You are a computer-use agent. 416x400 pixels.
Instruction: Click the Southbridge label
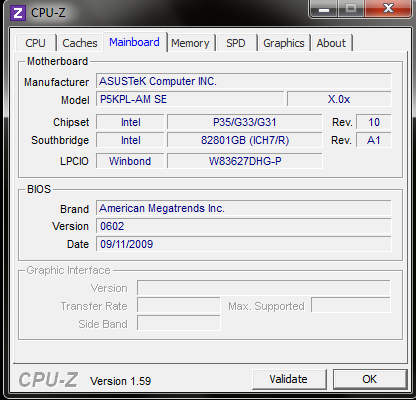60,140
